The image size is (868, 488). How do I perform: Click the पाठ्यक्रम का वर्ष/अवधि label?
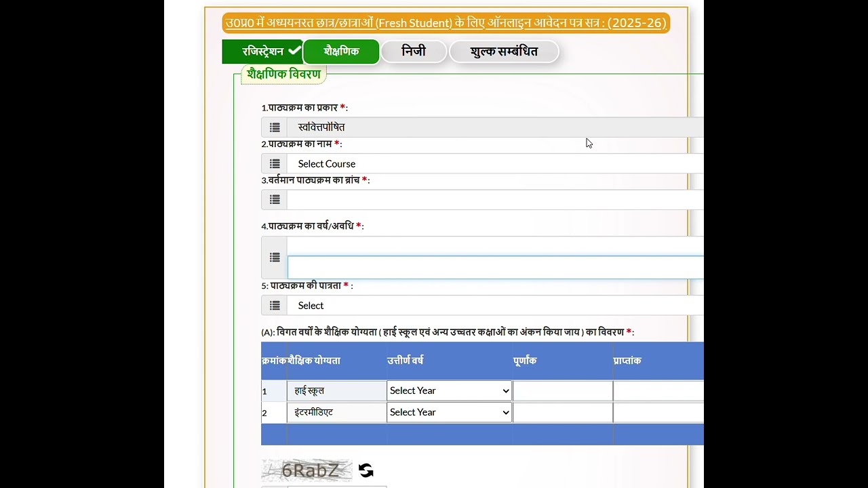[x=311, y=226]
